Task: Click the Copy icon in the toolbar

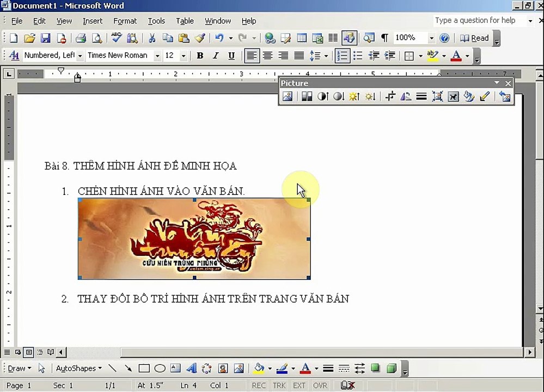Action: click(x=168, y=38)
